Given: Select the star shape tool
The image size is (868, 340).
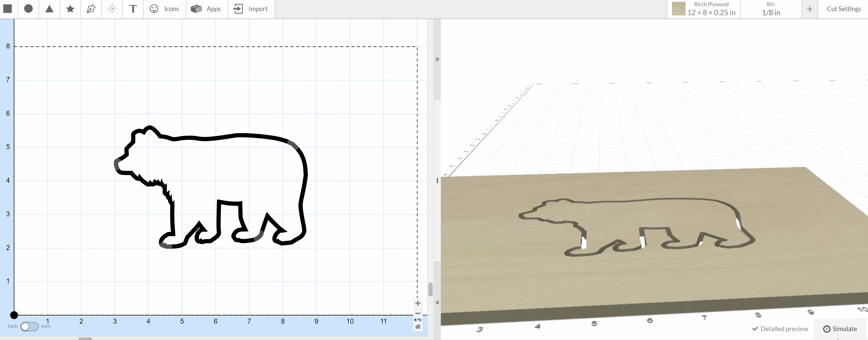Looking at the screenshot, I should click(70, 9).
